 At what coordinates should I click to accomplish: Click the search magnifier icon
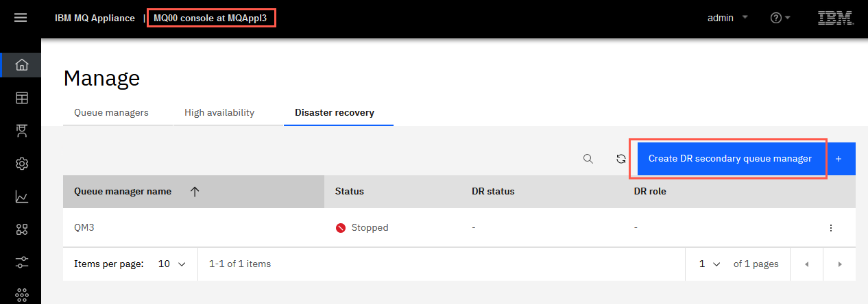tap(588, 159)
